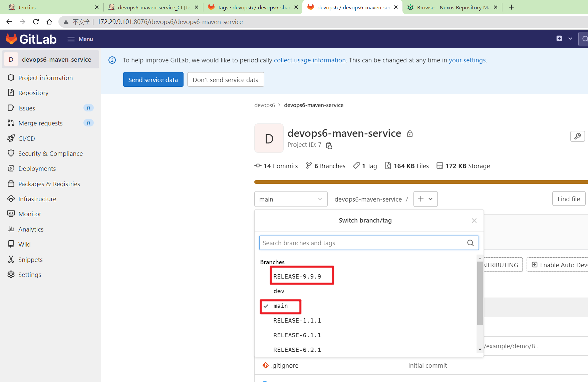This screenshot has width=588, height=382.
Task: Click the Deployments icon in sidebar
Action: pos(11,168)
